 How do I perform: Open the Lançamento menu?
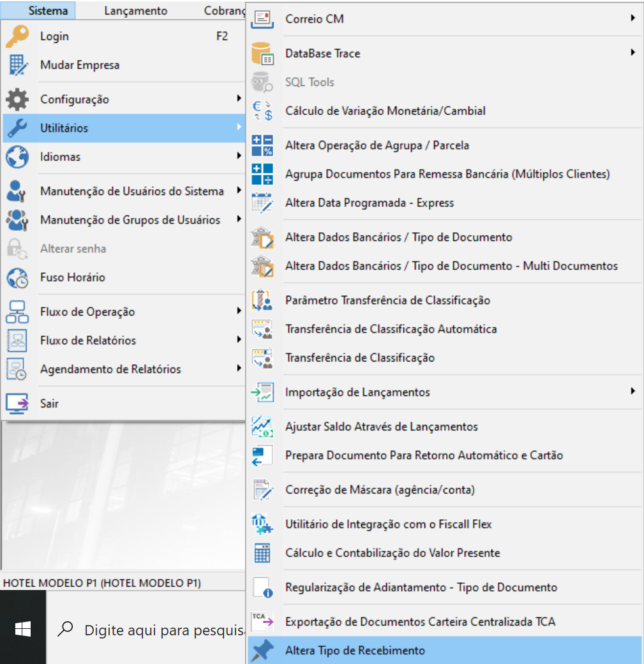coord(135,11)
